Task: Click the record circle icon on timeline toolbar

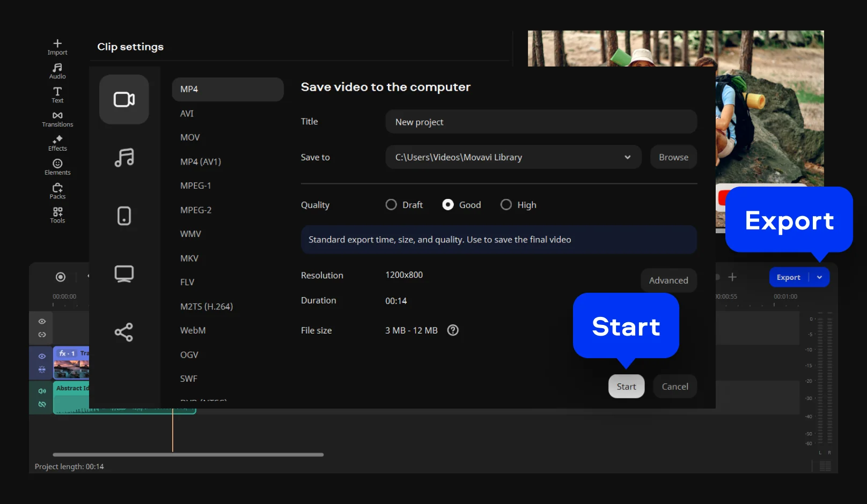Action: tap(61, 277)
